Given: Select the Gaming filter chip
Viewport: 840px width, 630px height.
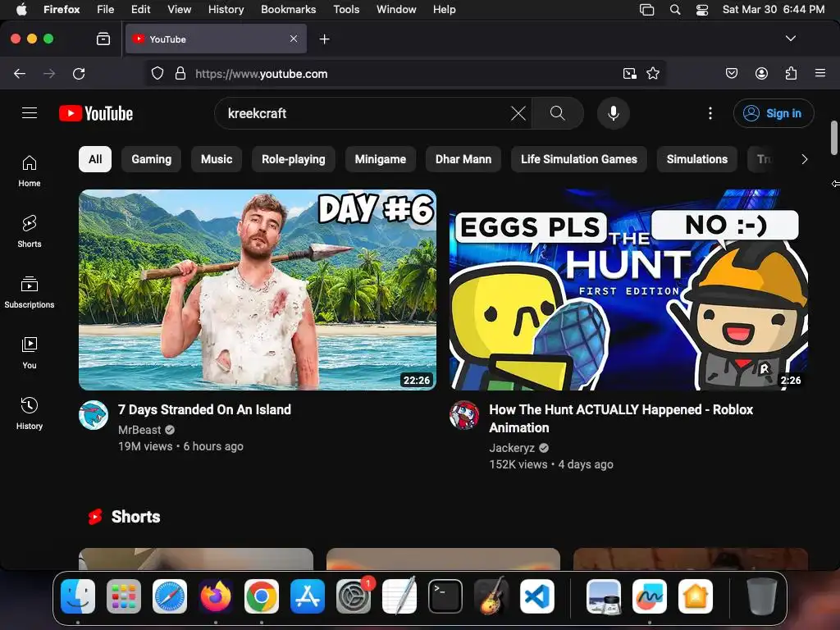Looking at the screenshot, I should coord(152,159).
